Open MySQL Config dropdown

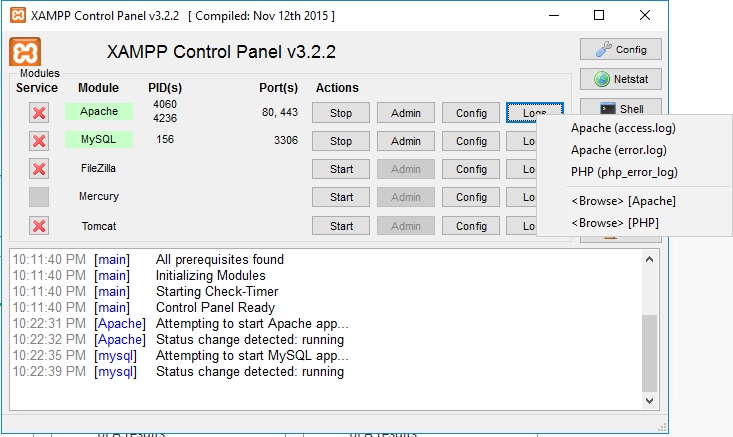[471, 141]
